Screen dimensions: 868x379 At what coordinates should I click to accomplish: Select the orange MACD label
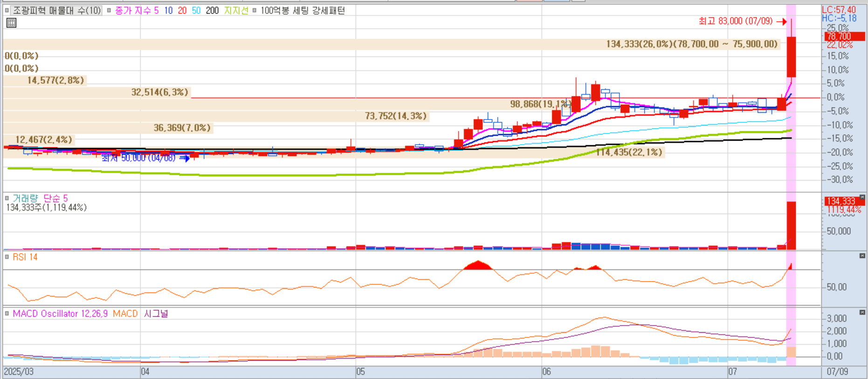coord(125,313)
